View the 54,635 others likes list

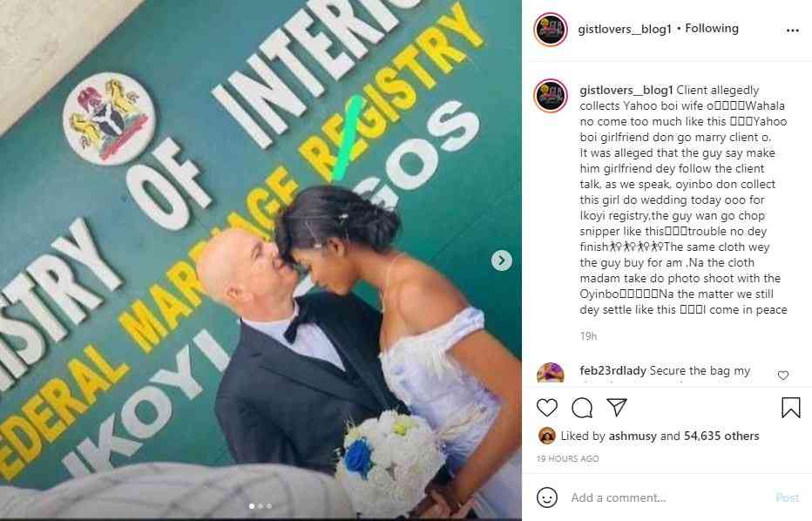coord(721,436)
